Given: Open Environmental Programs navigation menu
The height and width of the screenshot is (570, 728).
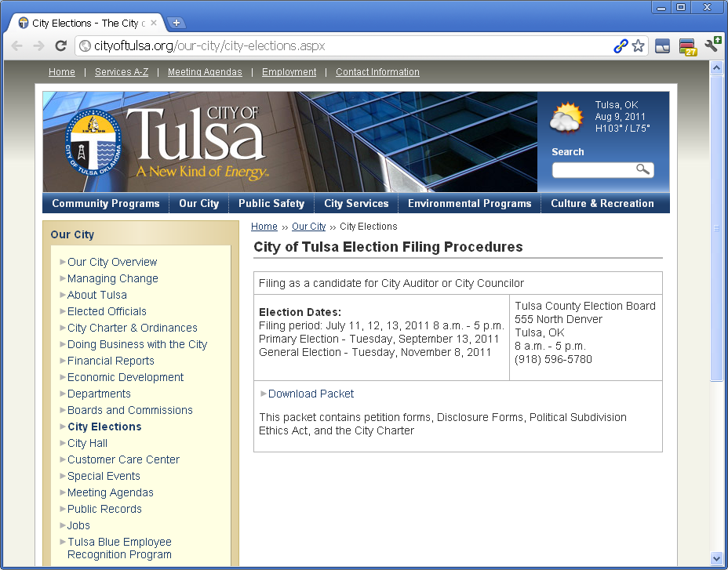Looking at the screenshot, I should tap(469, 203).
